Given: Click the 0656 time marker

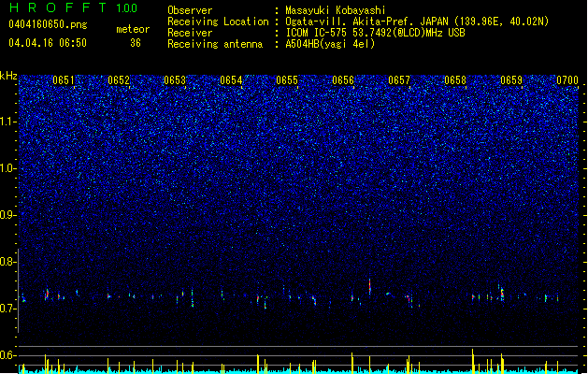Looking at the screenshot, I should (x=343, y=80).
